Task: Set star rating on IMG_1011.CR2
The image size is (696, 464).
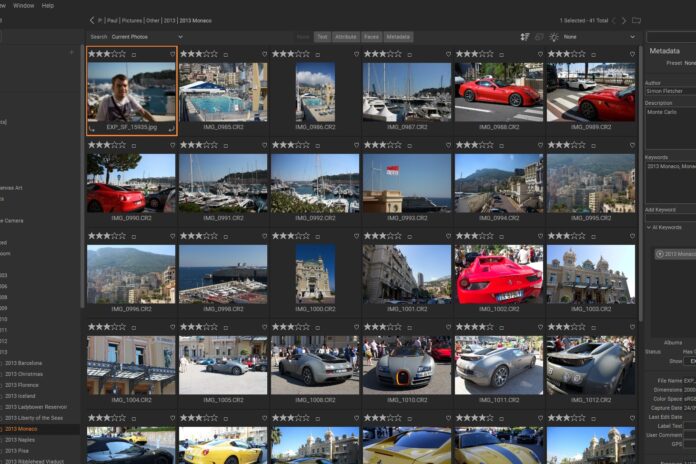Action: tap(475, 327)
